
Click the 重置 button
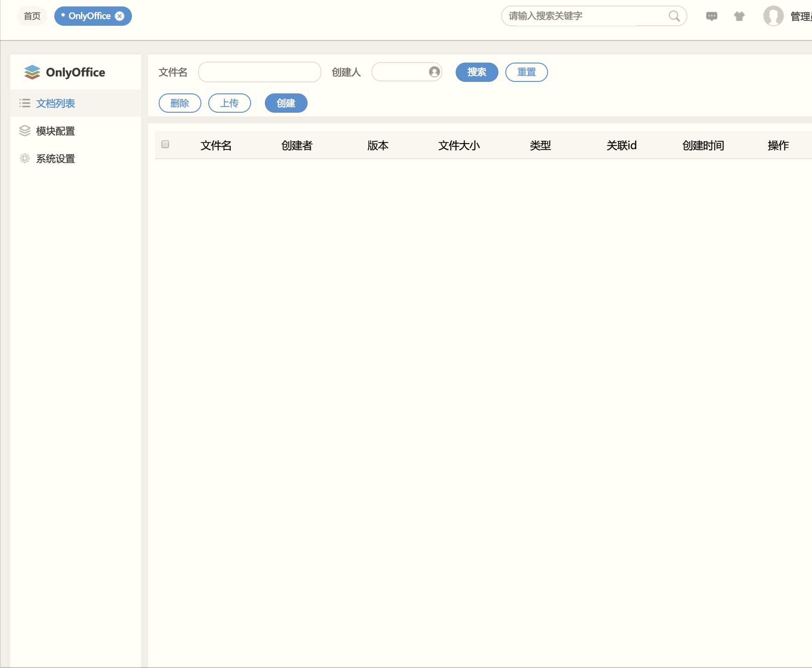click(x=526, y=72)
